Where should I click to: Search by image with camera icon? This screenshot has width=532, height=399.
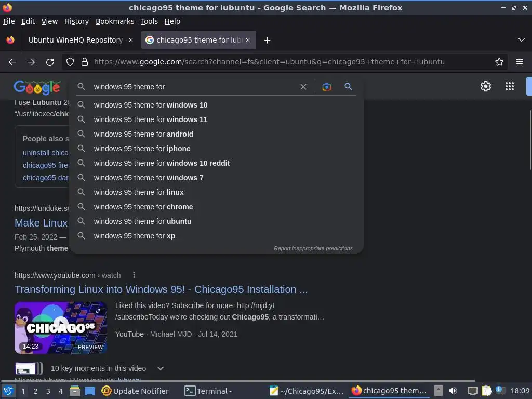coord(326,87)
